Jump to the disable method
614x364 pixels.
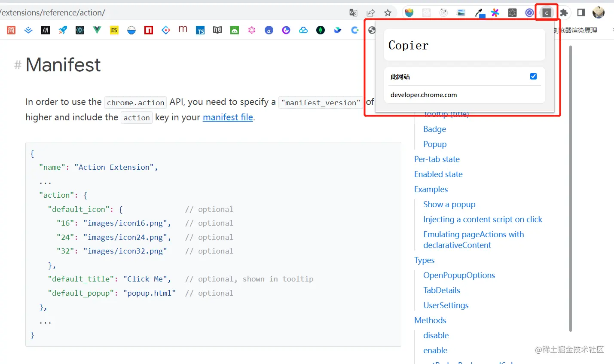436,335
